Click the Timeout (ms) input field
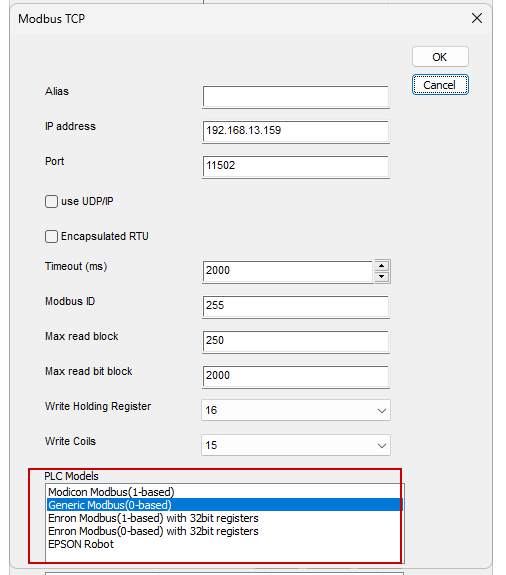This screenshot has height=575, width=506. pyautogui.click(x=288, y=271)
